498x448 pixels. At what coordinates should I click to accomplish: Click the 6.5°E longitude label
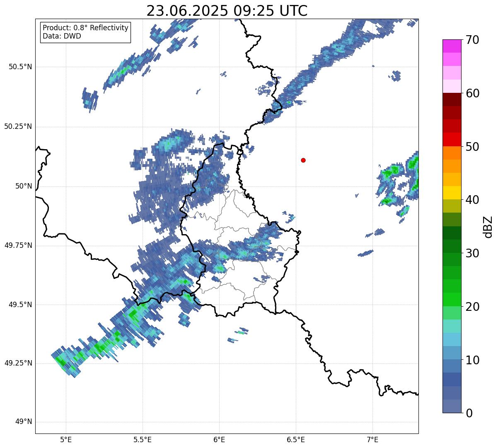(296, 439)
